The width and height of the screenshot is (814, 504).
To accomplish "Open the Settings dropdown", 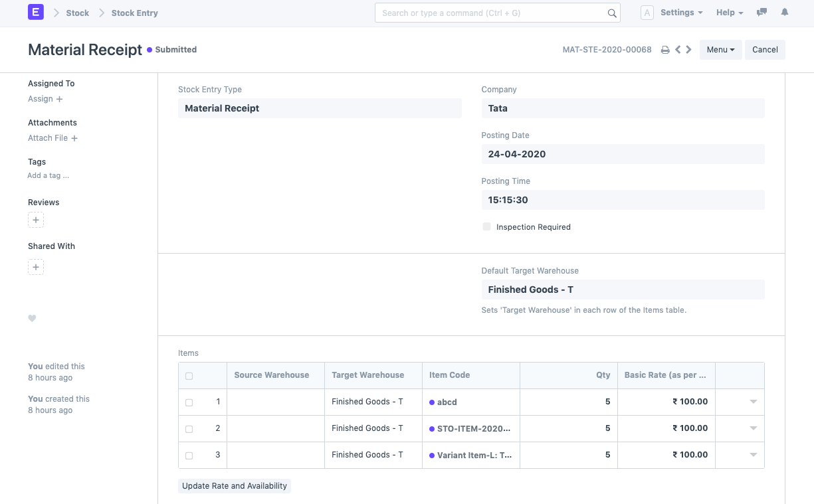I will coord(681,13).
